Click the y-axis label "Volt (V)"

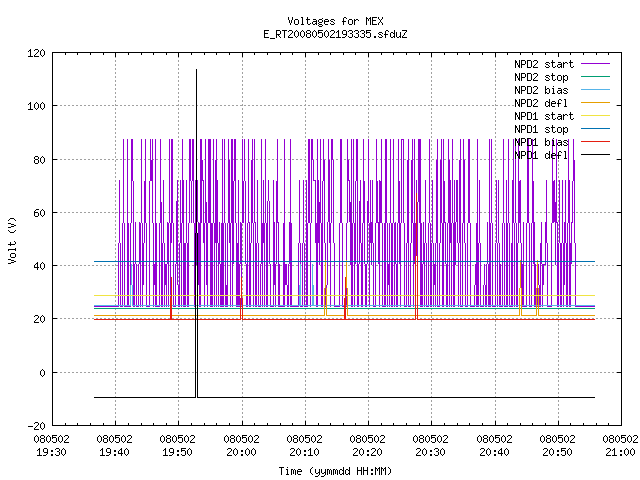coord(12,241)
